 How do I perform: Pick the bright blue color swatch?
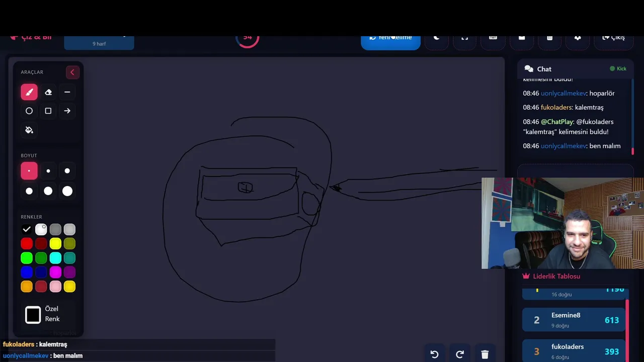[27, 272]
